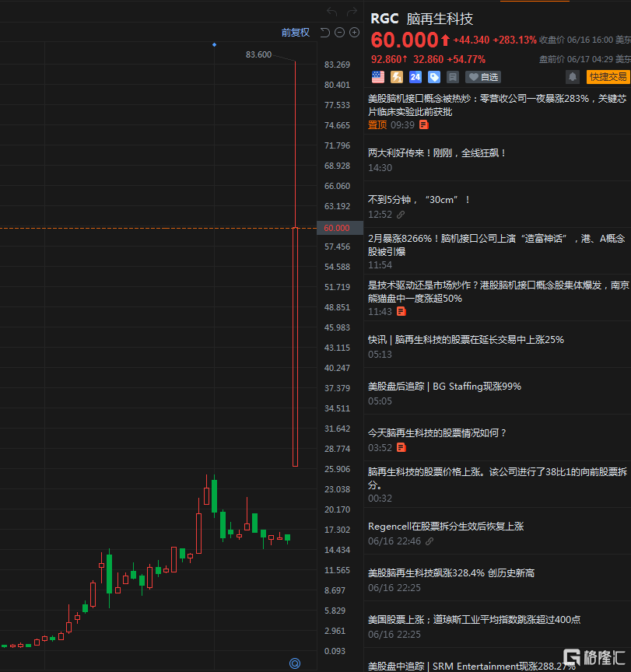Click the redo arrow above the chart
The width and height of the screenshot is (631, 672).
[x=352, y=12]
